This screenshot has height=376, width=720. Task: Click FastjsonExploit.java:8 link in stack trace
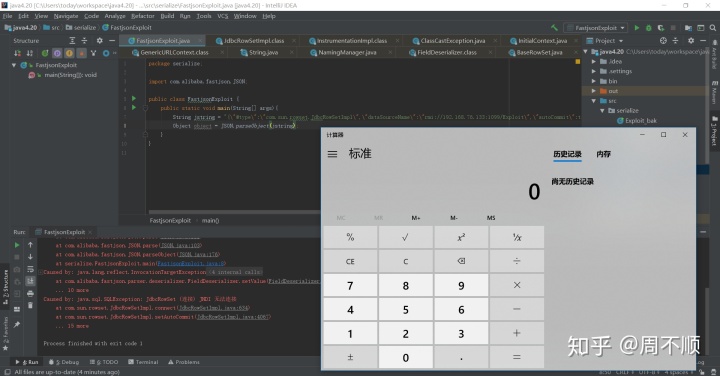[191, 264]
